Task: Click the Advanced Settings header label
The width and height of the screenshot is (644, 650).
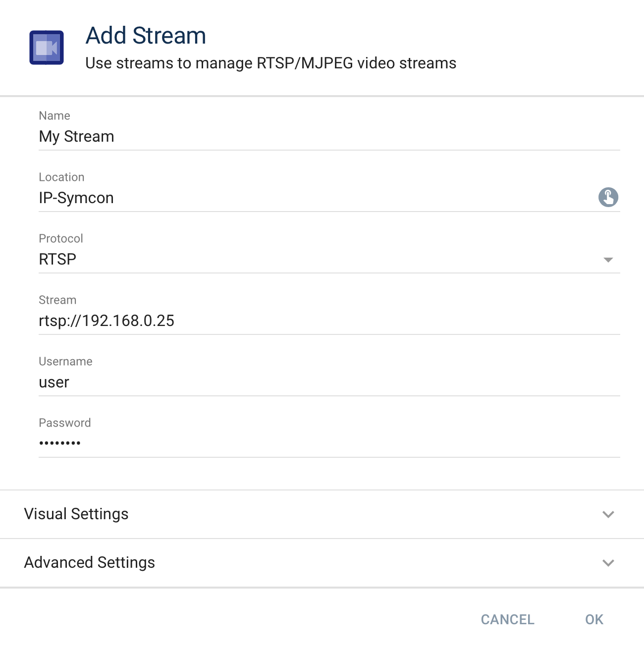Action: point(90,563)
